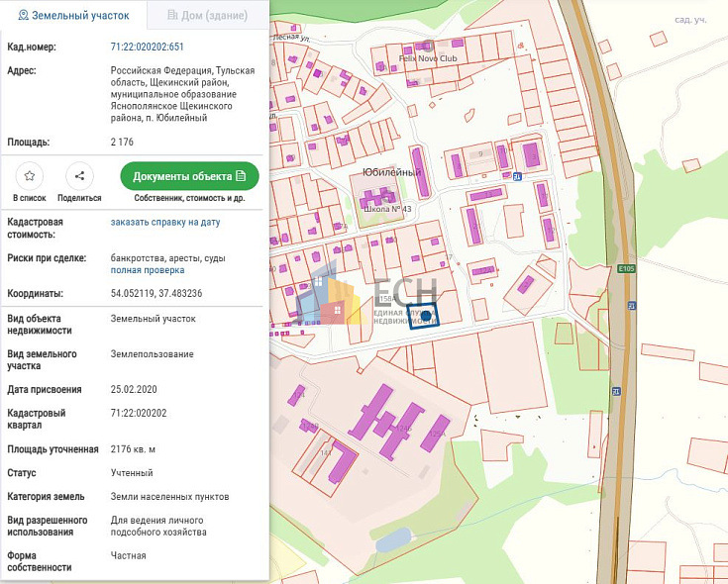Click the Собственник, стоимость и др. caption
Screen dimensions: 728x584
point(189,198)
